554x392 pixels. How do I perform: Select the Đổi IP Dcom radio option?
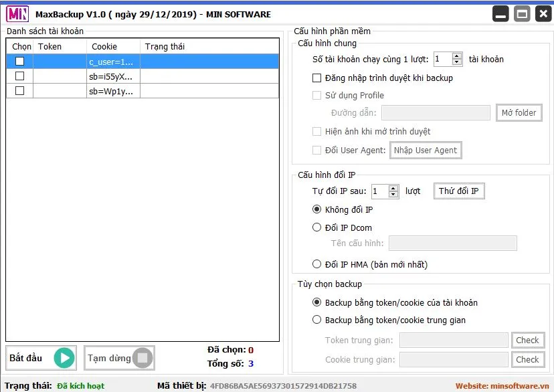[x=317, y=227]
